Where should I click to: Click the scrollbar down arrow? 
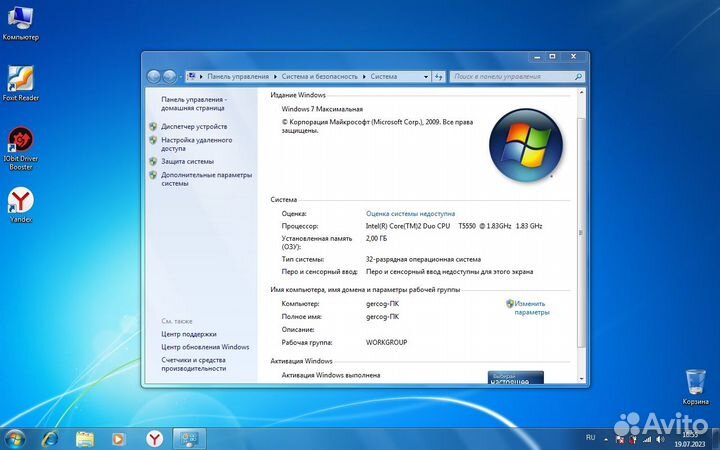pyautogui.click(x=581, y=379)
